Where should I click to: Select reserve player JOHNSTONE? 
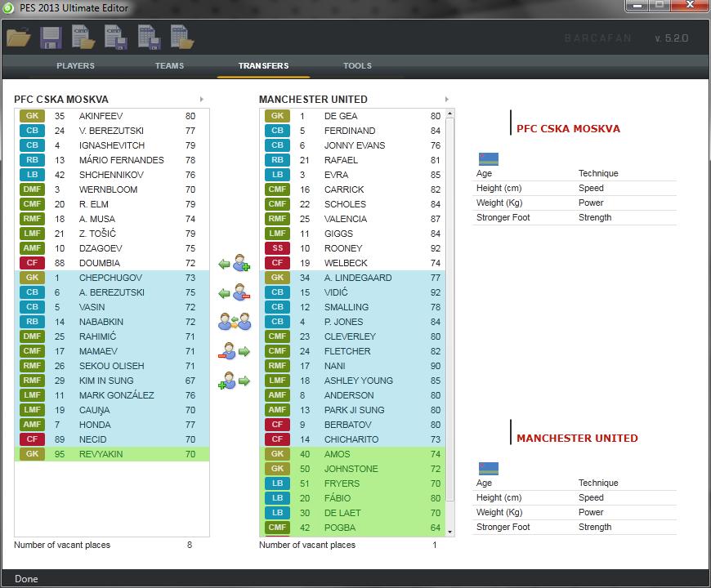click(353, 469)
